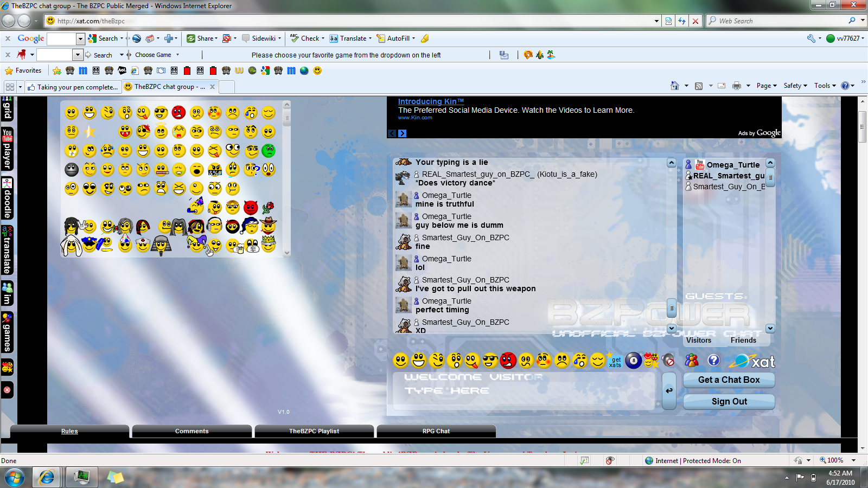
Task: Pick the pharaoh headdress smiley
Action: [161, 245]
